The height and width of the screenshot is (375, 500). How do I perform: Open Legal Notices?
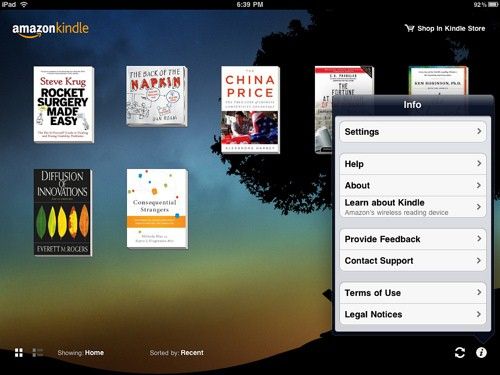[413, 314]
